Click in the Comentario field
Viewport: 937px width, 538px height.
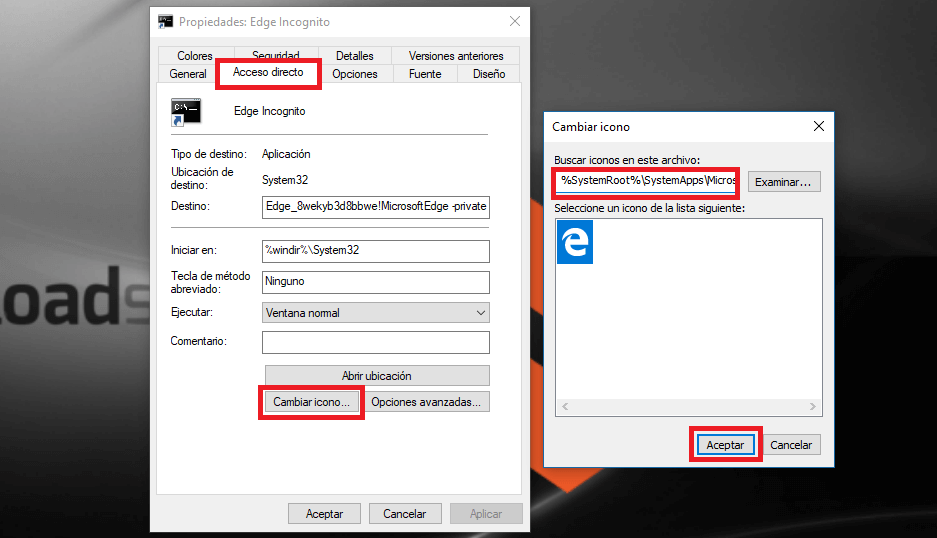coord(376,343)
